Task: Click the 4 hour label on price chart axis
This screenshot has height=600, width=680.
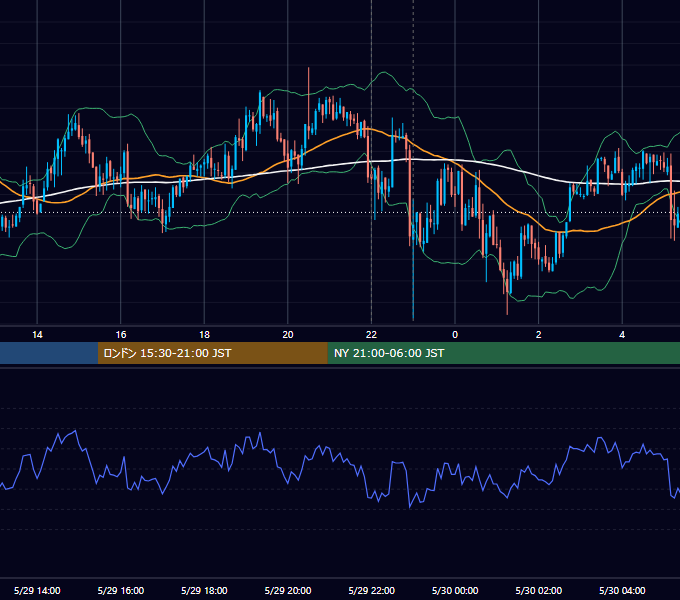Action: click(622, 335)
